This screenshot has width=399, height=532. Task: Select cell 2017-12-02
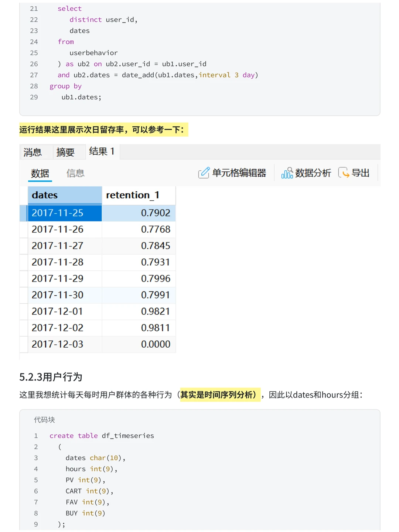tap(65, 328)
